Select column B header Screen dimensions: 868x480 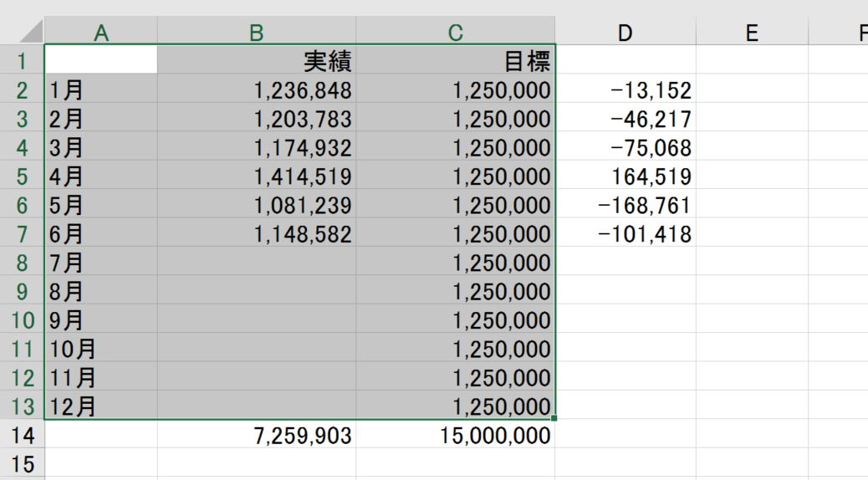[x=257, y=31]
